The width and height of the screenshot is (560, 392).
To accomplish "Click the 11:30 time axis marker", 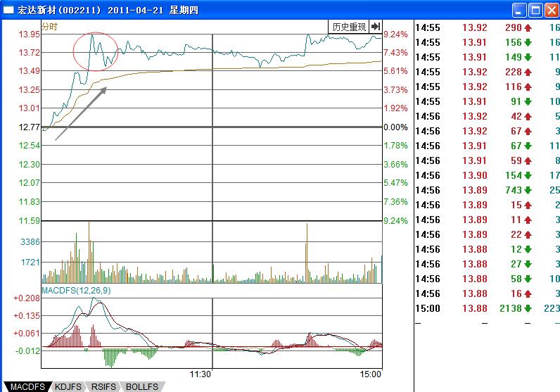I will tap(201, 374).
